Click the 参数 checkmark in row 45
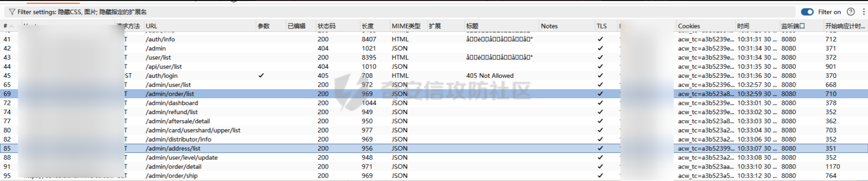The width and height of the screenshot is (868, 181). pyautogui.click(x=261, y=76)
